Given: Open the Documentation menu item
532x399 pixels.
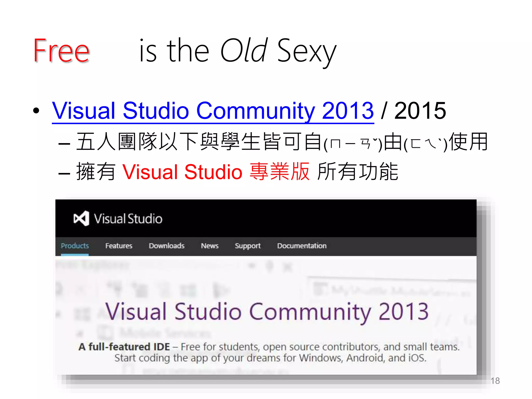Looking at the screenshot, I should pyautogui.click(x=302, y=246).
